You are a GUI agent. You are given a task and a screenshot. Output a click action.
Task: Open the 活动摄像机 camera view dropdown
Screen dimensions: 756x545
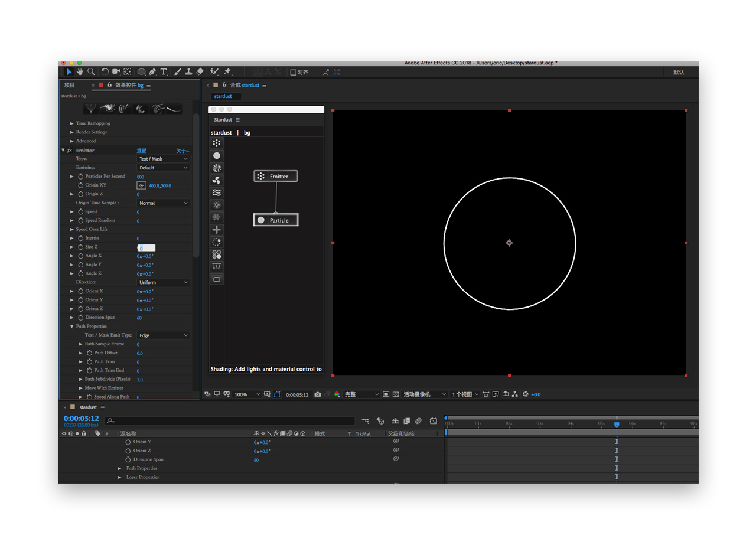pos(425,394)
